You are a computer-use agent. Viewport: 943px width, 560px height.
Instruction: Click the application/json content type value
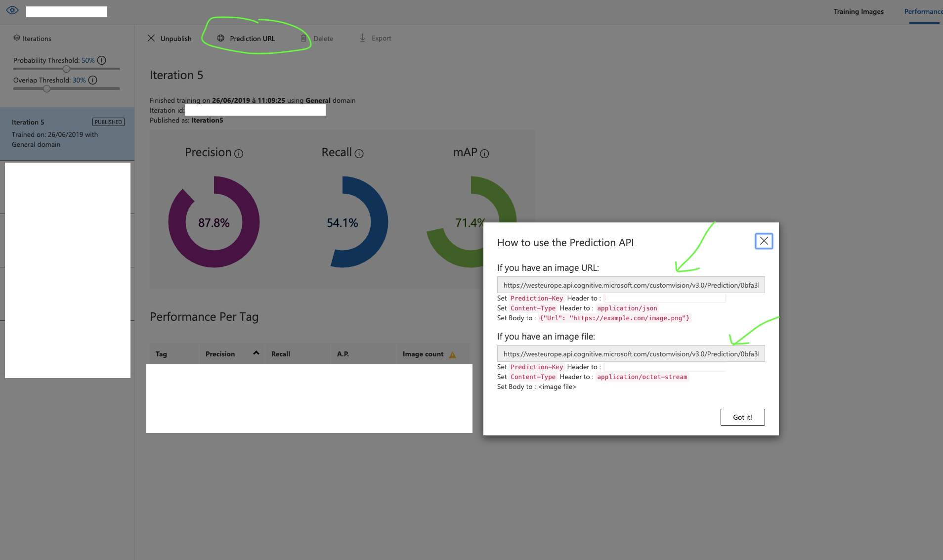627,308
